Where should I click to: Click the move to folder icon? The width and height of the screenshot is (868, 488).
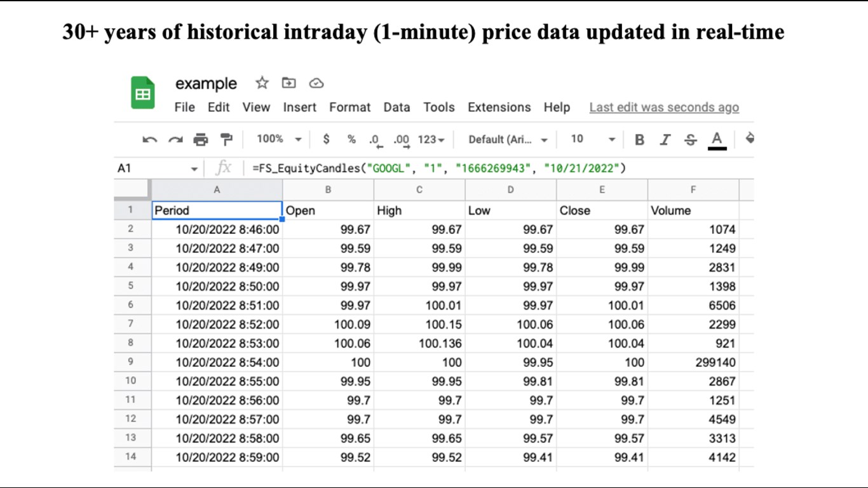pyautogui.click(x=289, y=83)
